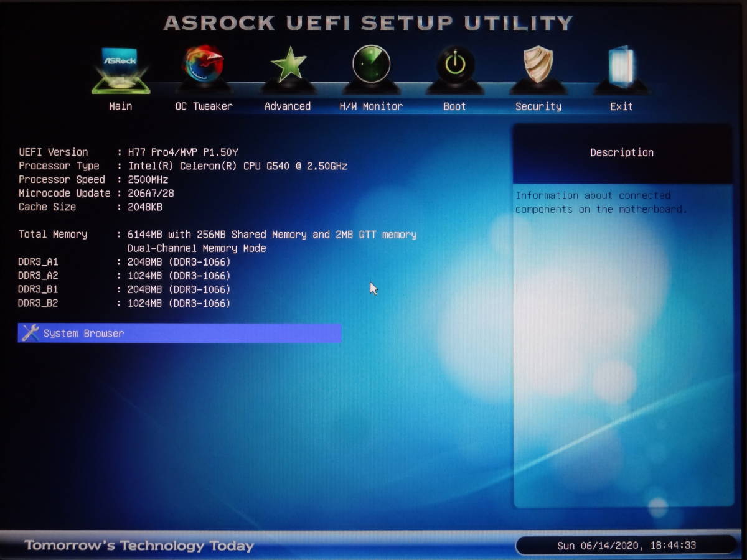Click the date and time display
Viewport: 747px width, 560px height.
626,546
